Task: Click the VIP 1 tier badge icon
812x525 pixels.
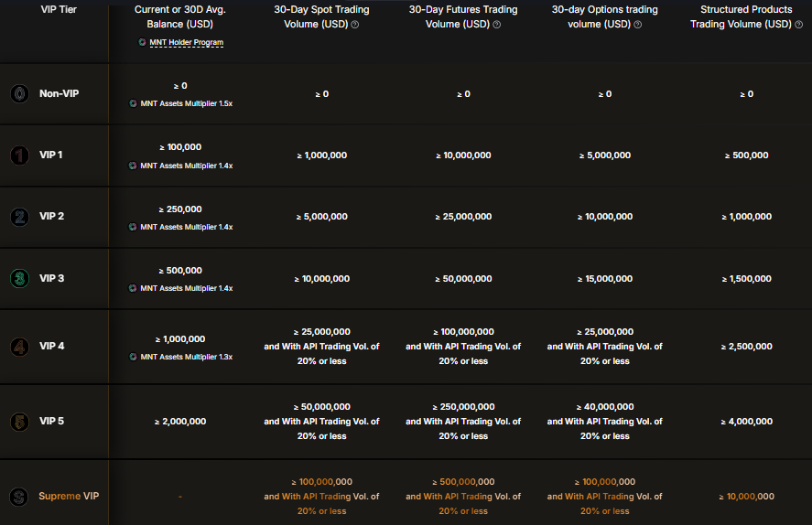Action: point(19,155)
